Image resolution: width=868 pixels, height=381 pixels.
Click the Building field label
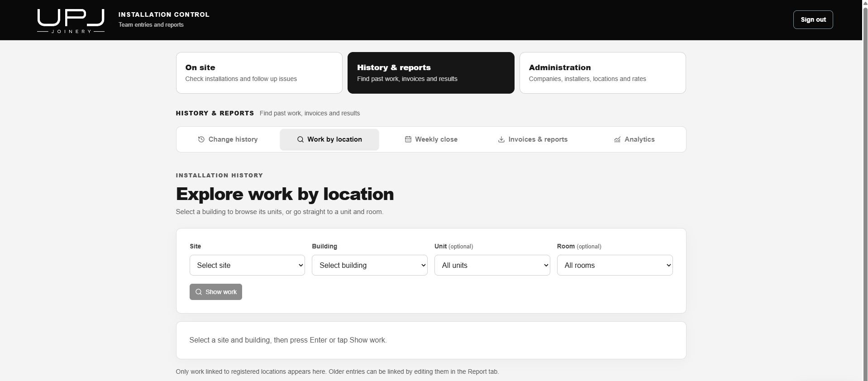tap(324, 246)
